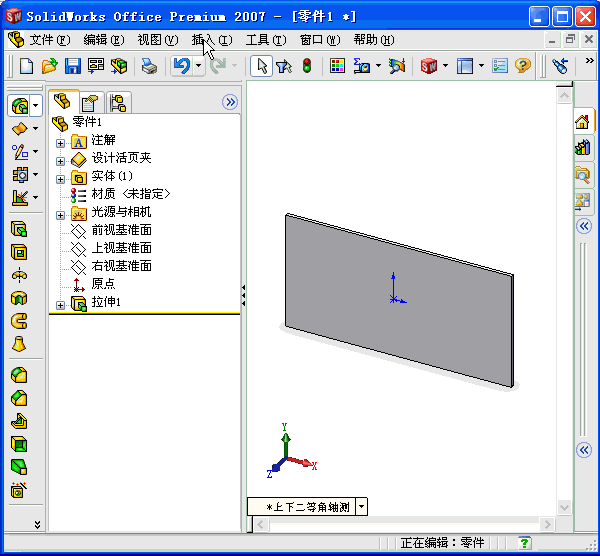Expand toolbar overflow chevron at top right

click(590, 60)
